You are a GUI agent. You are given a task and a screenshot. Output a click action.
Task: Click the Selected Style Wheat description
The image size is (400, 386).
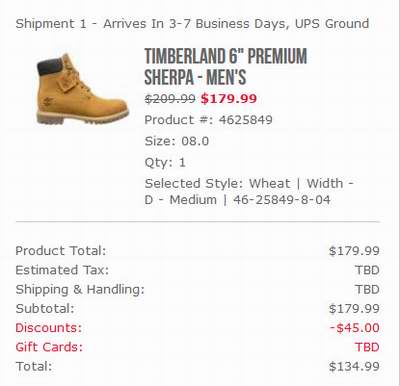[249, 192]
